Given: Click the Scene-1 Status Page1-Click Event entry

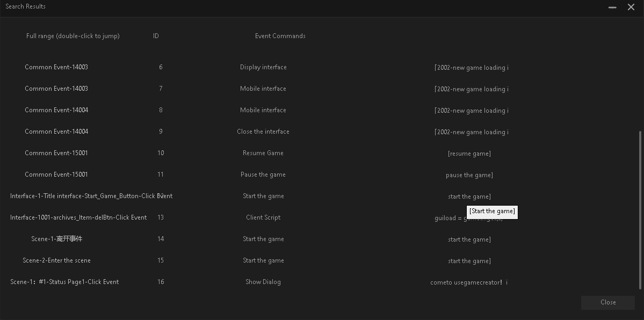Looking at the screenshot, I should point(64,282).
